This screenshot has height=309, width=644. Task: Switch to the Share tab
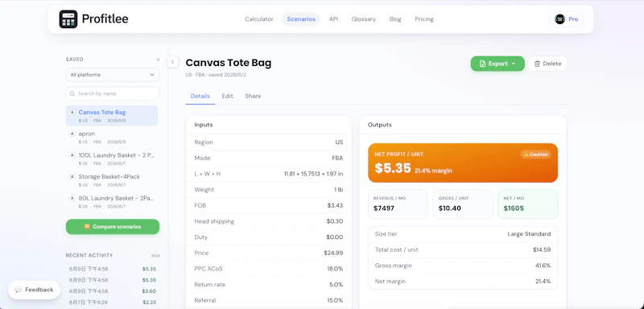253,96
